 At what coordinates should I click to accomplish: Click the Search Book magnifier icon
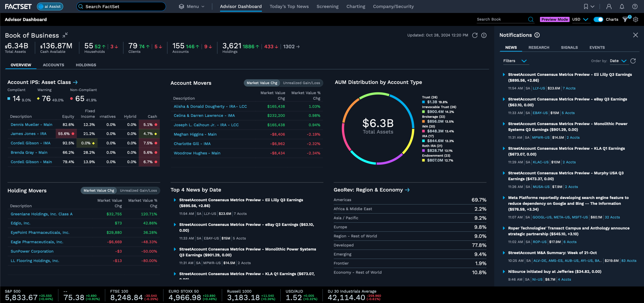click(x=531, y=19)
